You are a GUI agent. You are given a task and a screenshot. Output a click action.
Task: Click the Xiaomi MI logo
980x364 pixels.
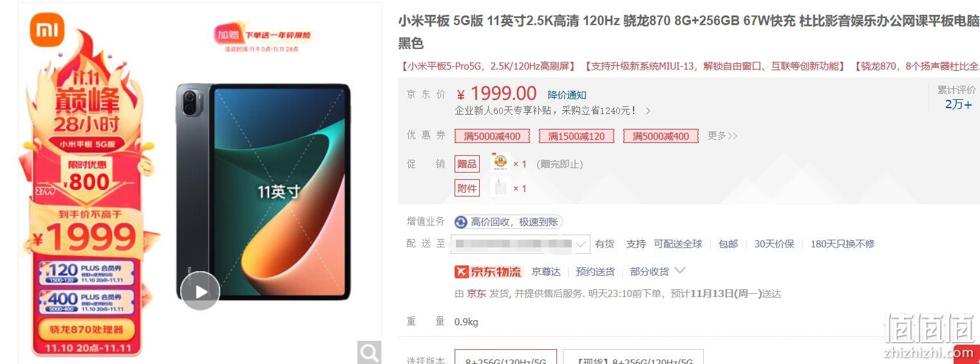(47, 30)
